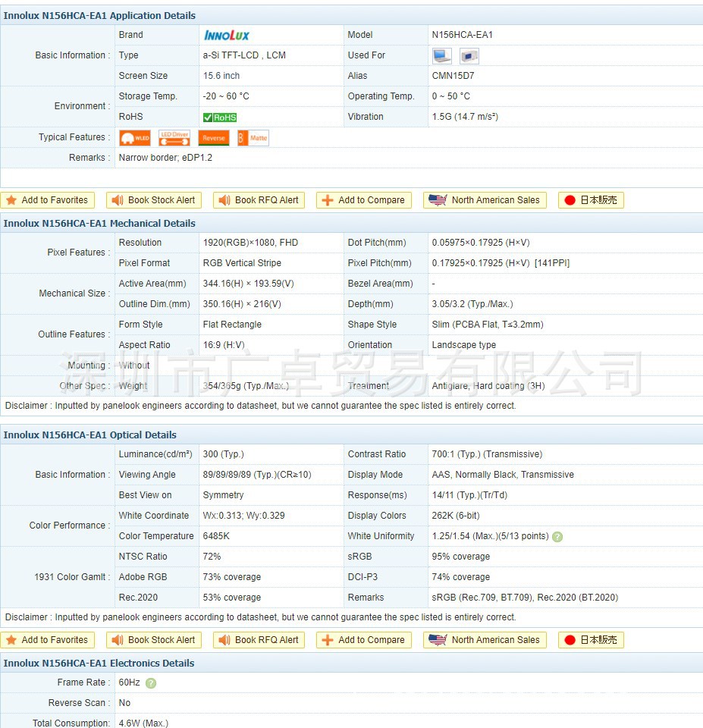Click lower Book RFQ Alert button
This screenshot has width=703, height=728.
click(259, 640)
